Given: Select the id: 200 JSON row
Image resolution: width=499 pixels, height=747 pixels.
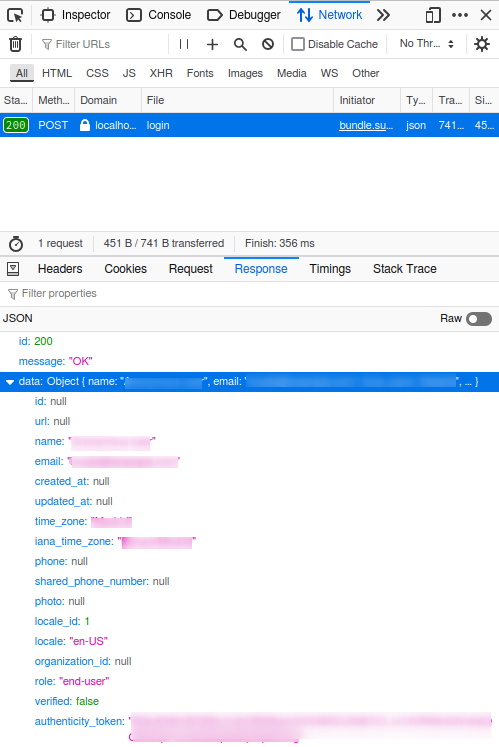Looking at the screenshot, I should tap(249, 341).
